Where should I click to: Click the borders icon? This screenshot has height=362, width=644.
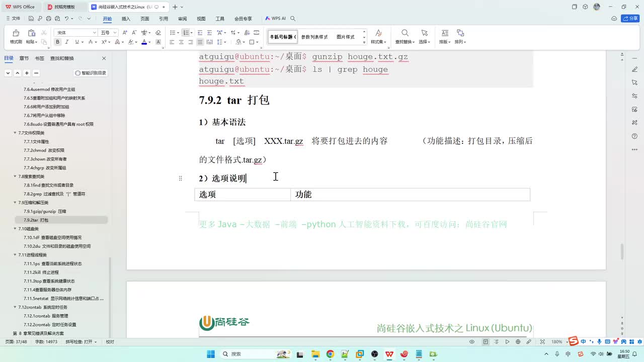(253, 42)
